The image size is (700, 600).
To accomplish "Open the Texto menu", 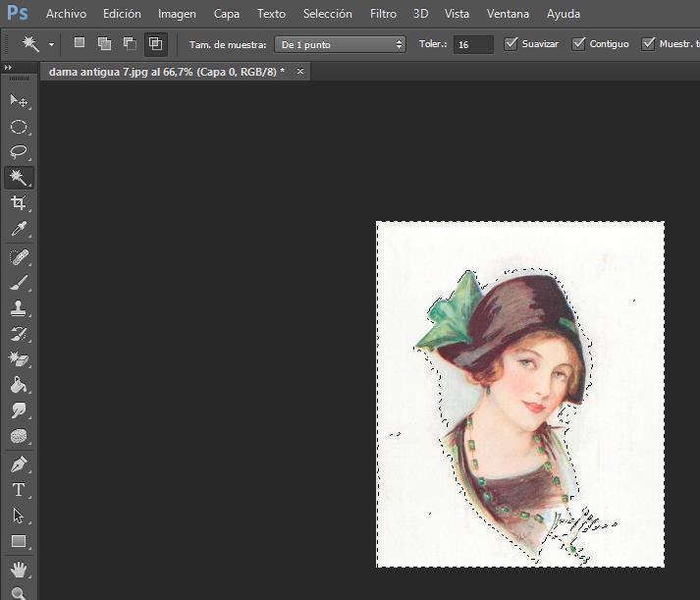I will 271,14.
